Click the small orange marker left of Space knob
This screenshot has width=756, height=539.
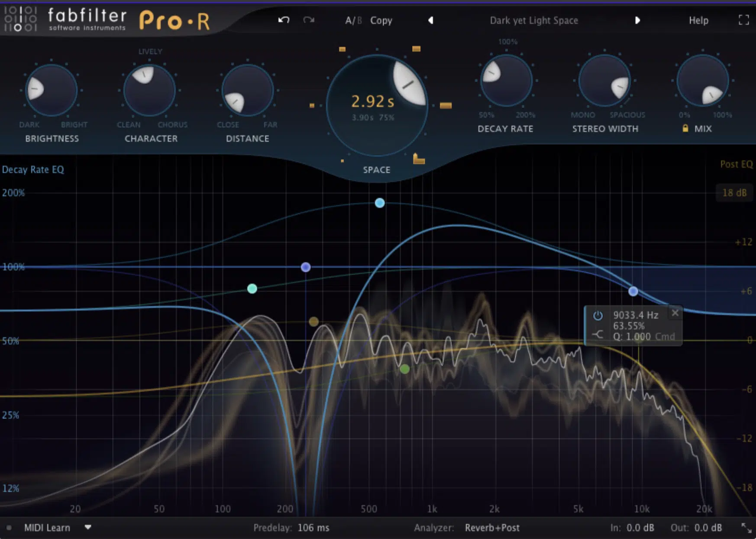(x=312, y=105)
